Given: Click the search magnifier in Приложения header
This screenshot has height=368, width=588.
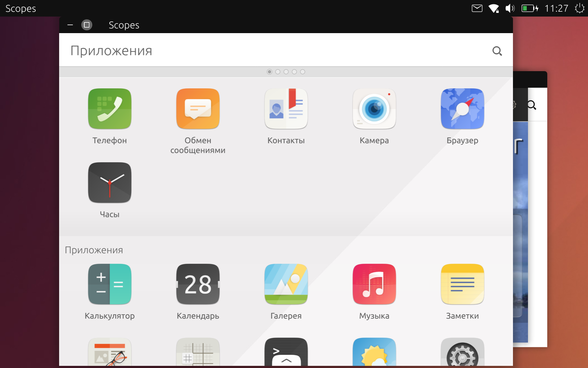Looking at the screenshot, I should click(x=497, y=51).
